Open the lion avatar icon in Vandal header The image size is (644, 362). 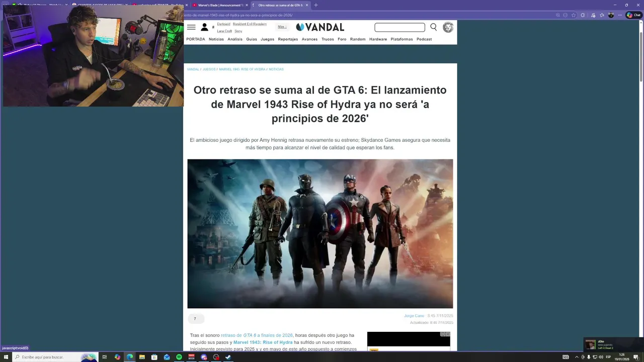click(448, 27)
